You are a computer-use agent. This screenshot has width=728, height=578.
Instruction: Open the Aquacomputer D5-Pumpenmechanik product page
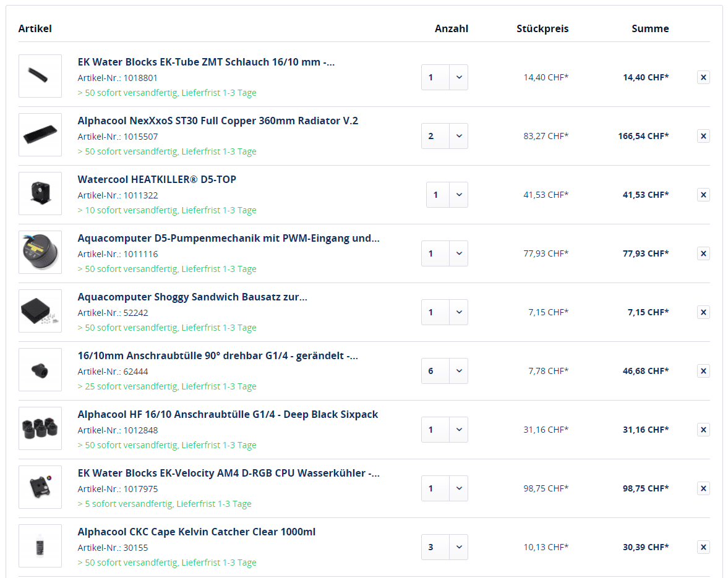pos(228,238)
